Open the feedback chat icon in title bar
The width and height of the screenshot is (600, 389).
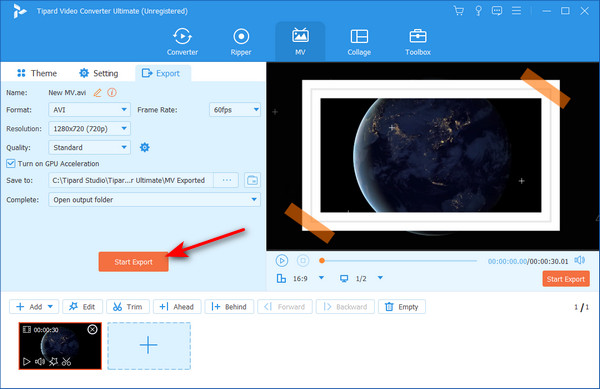(x=497, y=11)
